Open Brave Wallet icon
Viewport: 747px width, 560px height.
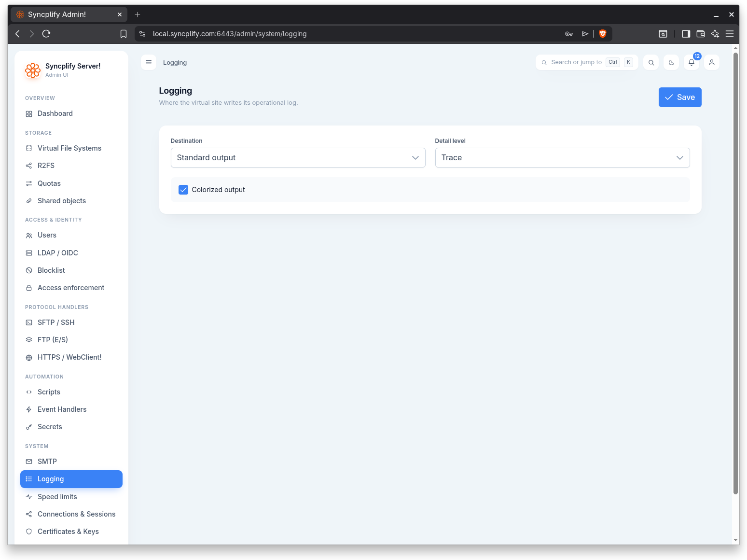(701, 34)
